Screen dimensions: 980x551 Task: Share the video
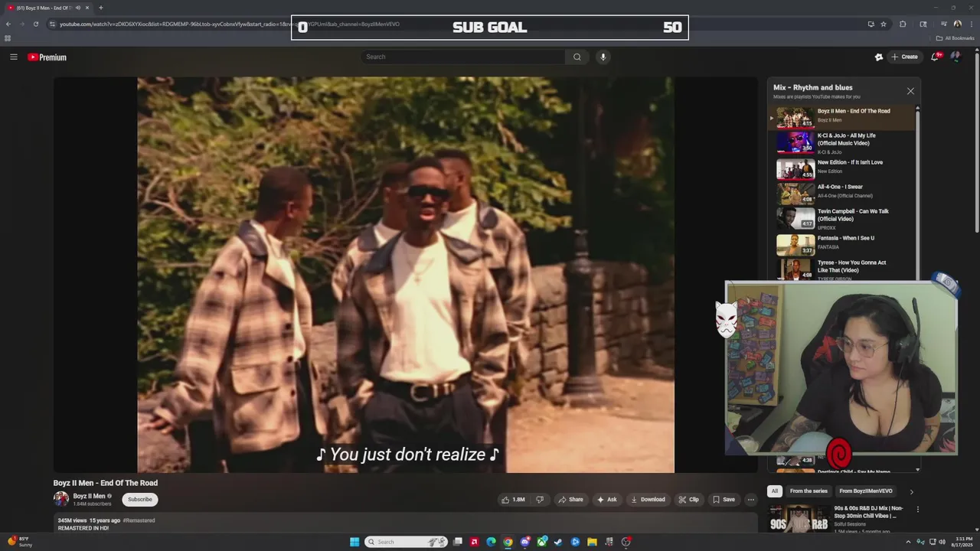(570, 500)
